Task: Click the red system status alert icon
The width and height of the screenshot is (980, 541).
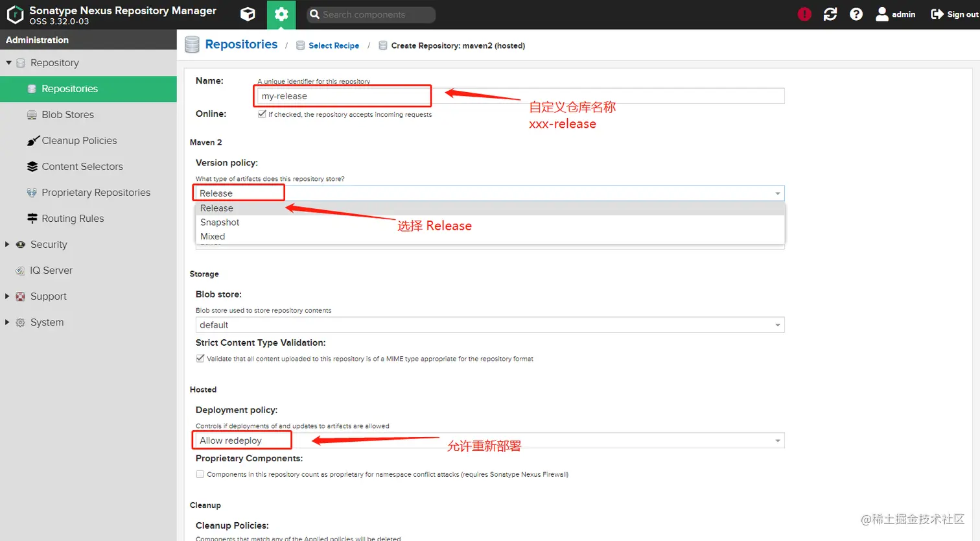Action: (804, 14)
